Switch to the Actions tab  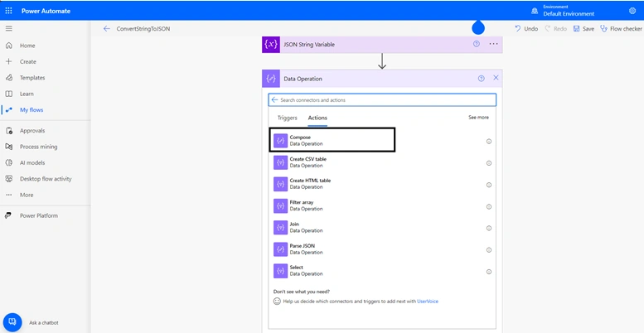click(x=317, y=118)
